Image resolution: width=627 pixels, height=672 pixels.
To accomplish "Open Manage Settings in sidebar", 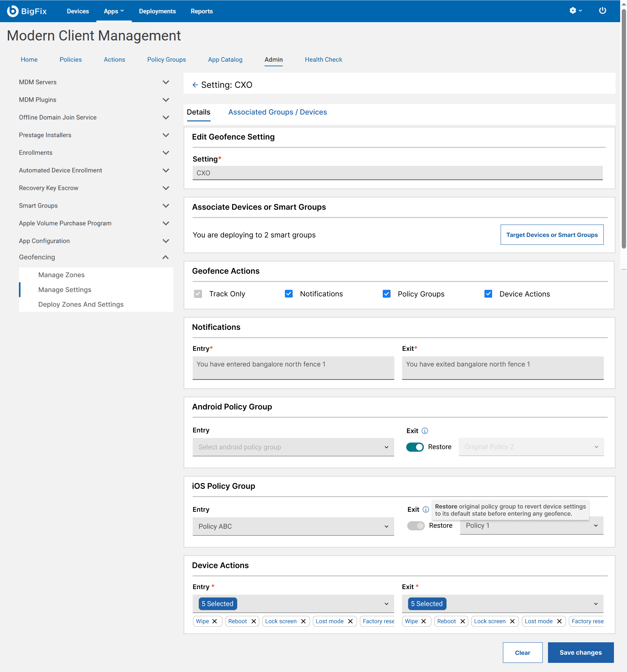I will pyautogui.click(x=65, y=290).
